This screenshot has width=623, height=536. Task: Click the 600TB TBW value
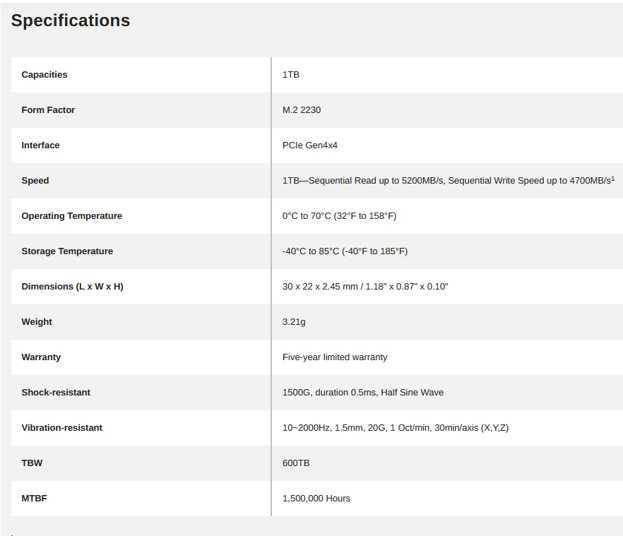296,463
